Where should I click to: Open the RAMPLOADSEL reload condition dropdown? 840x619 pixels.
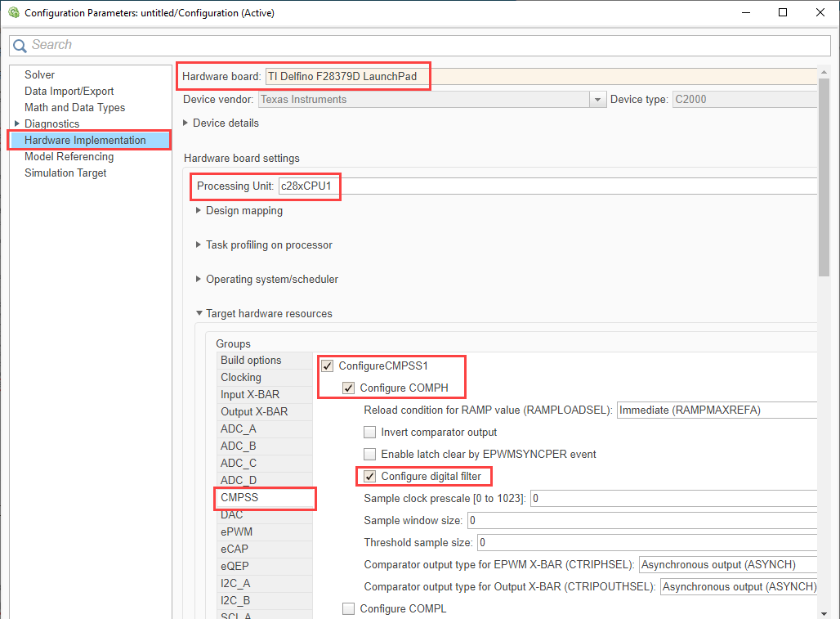717,410
